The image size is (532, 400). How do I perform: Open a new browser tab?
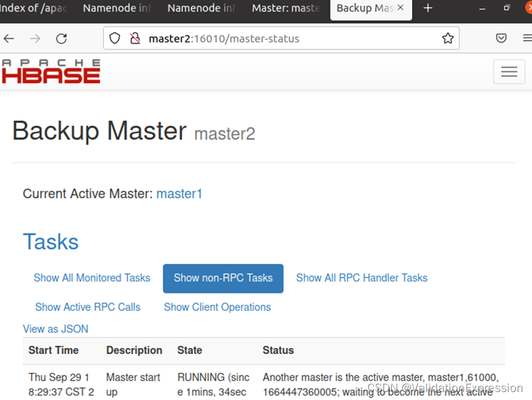coord(428,8)
